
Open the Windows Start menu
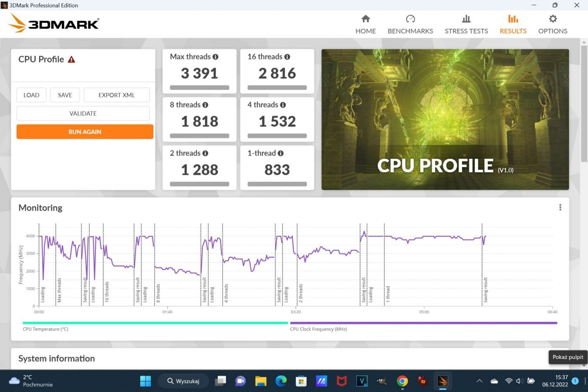point(145,381)
